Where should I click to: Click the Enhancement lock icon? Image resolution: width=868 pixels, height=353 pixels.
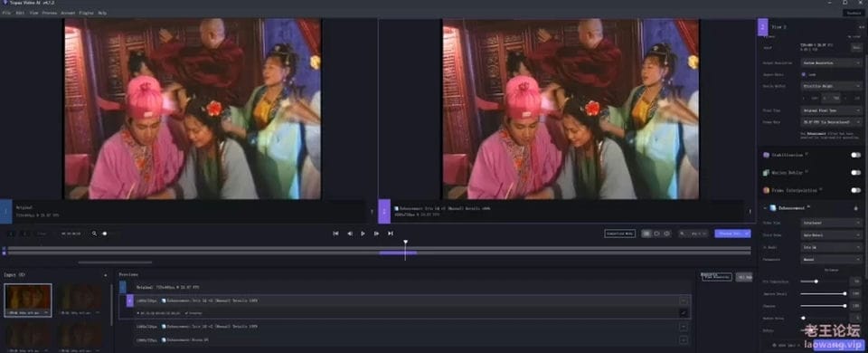click(856, 208)
